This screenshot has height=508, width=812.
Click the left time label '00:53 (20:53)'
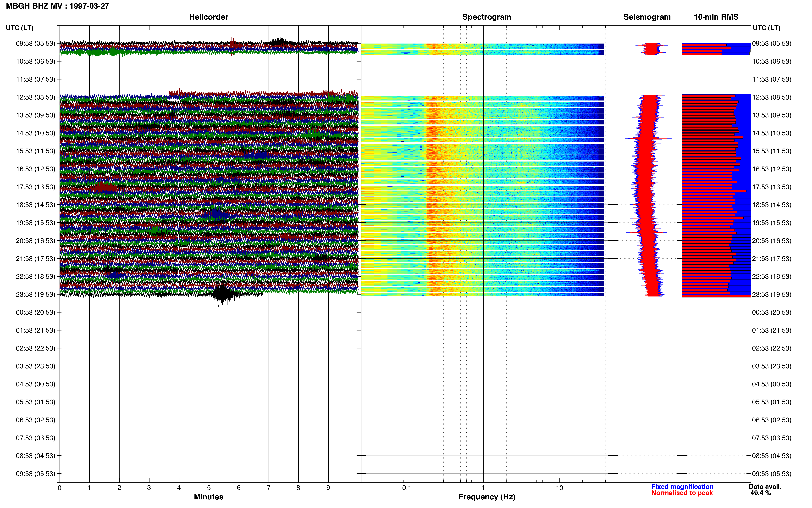[x=35, y=313]
